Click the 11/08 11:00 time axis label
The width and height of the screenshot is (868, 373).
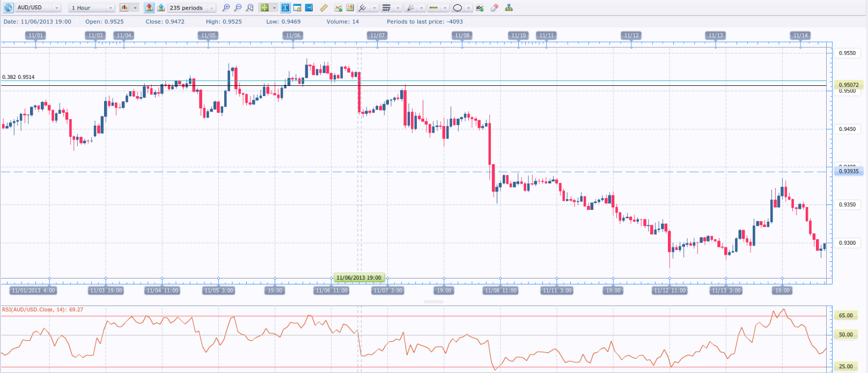pyautogui.click(x=500, y=290)
